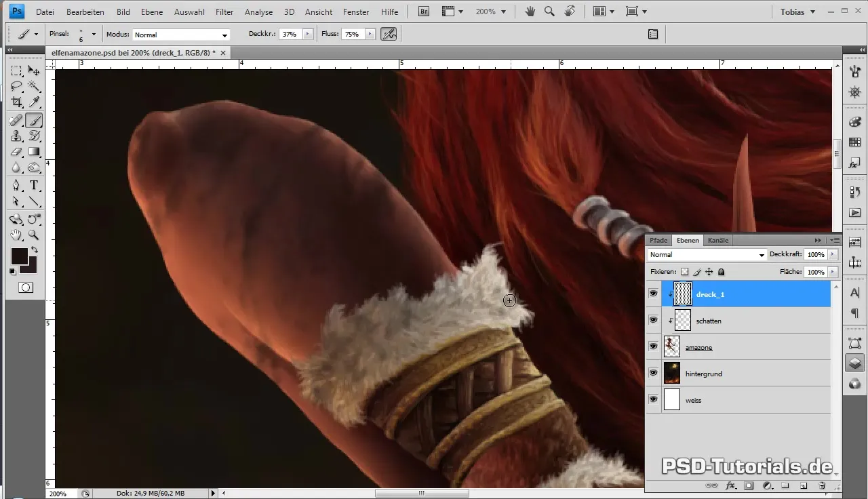
Task: Select the Gradient tool
Action: 33,152
